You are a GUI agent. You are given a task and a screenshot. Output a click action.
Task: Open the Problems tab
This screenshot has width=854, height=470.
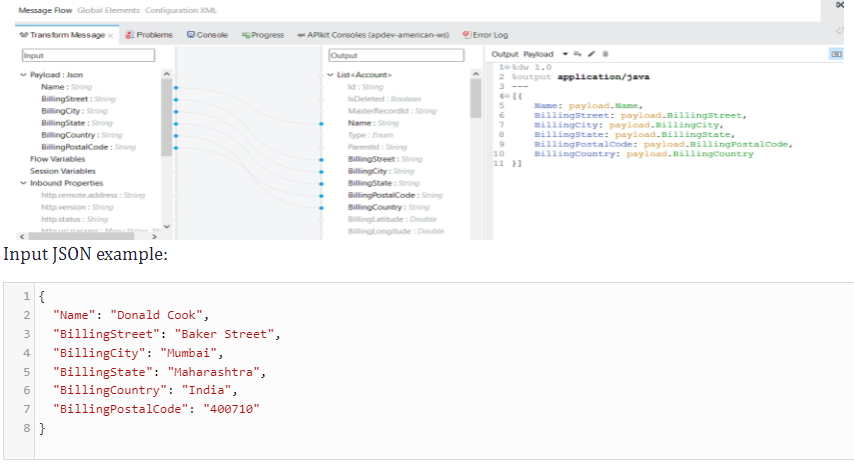coord(149,35)
